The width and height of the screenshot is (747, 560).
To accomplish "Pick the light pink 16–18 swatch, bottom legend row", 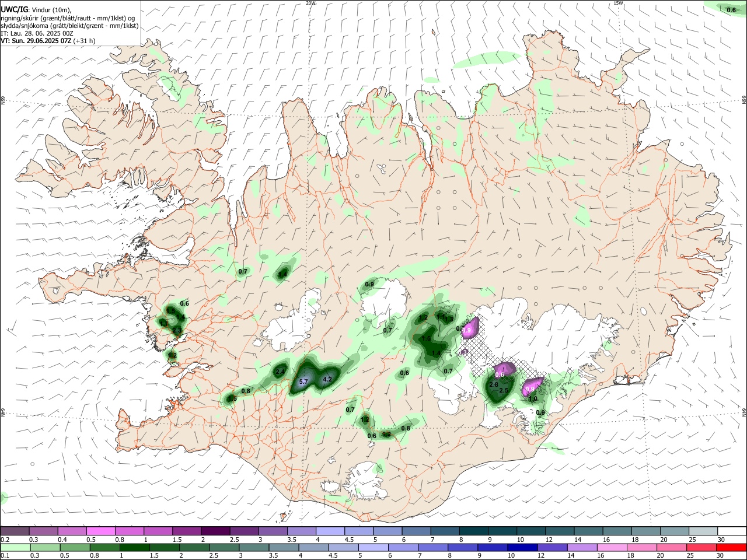I will 612,547.
